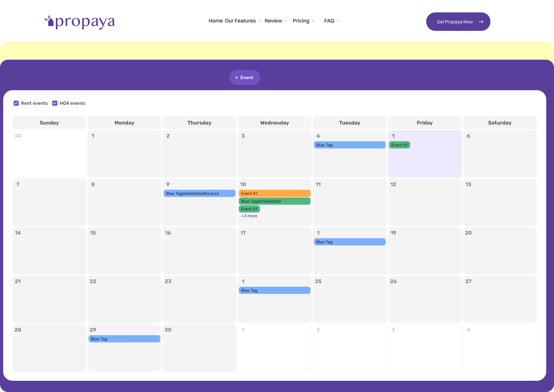Viewport: 554px width, 392px height.
Task: Open Blue Tag event on day 29
Action: click(x=124, y=339)
